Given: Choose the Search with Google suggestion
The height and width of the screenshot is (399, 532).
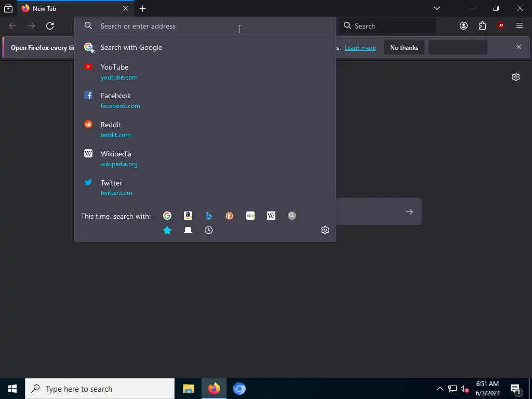Looking at the screenshot, I should [205, 47].
